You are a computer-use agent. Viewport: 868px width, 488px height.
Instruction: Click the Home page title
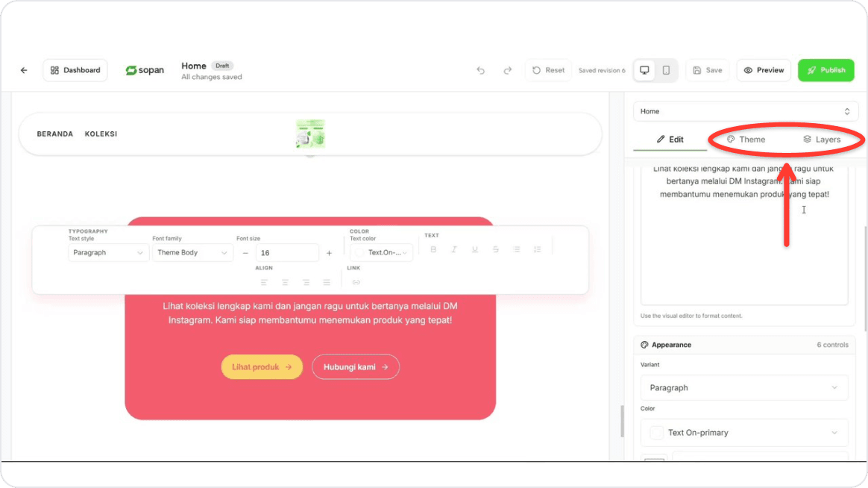pos(194,66)
